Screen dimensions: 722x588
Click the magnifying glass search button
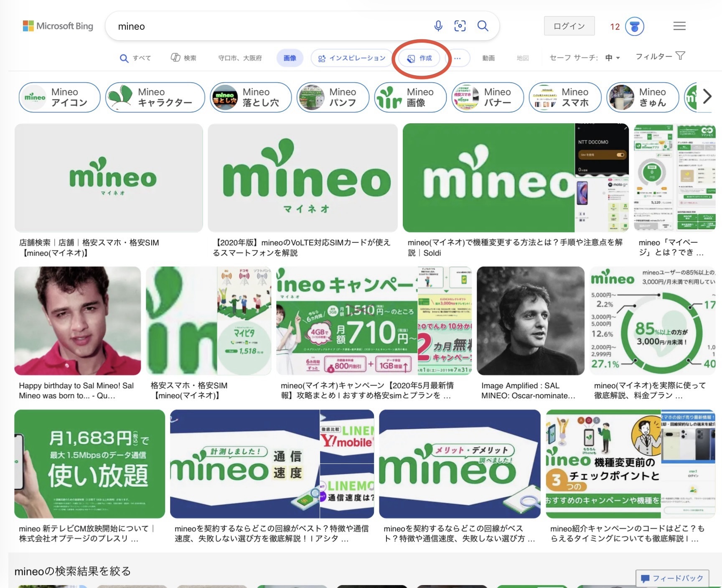click(483, 26)
